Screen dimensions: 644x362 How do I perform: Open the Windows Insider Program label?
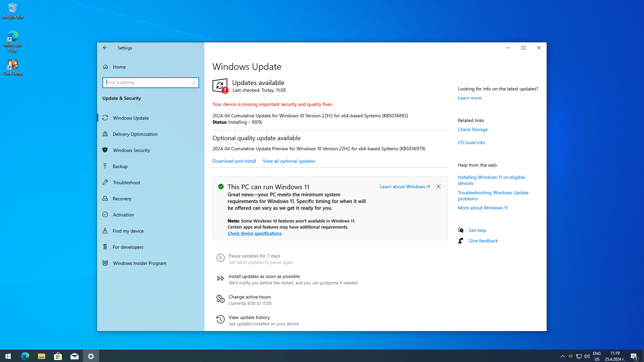(140, 264)
